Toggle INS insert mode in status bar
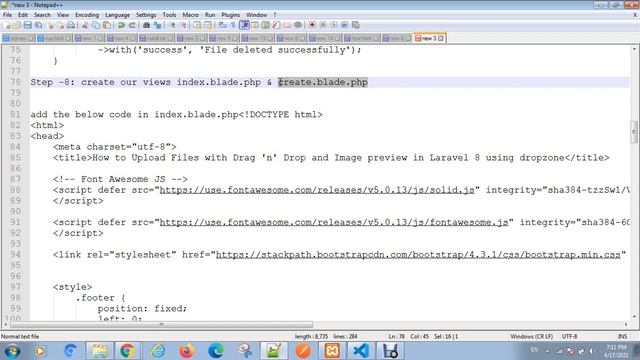 622,337
